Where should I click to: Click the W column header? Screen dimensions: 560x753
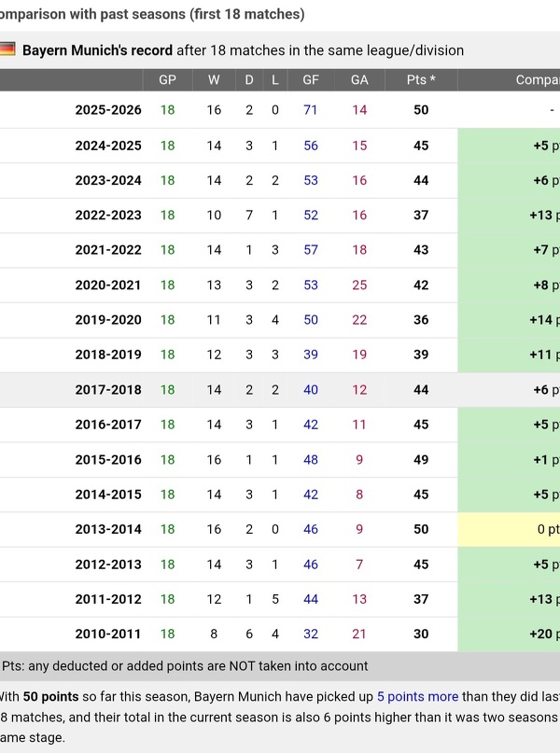(x=214, y=80)
